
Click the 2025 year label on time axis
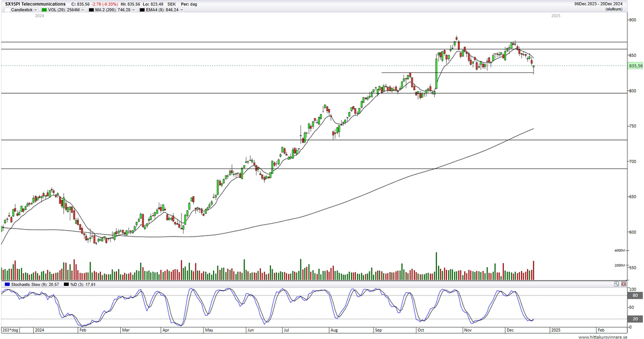point(555,330)
